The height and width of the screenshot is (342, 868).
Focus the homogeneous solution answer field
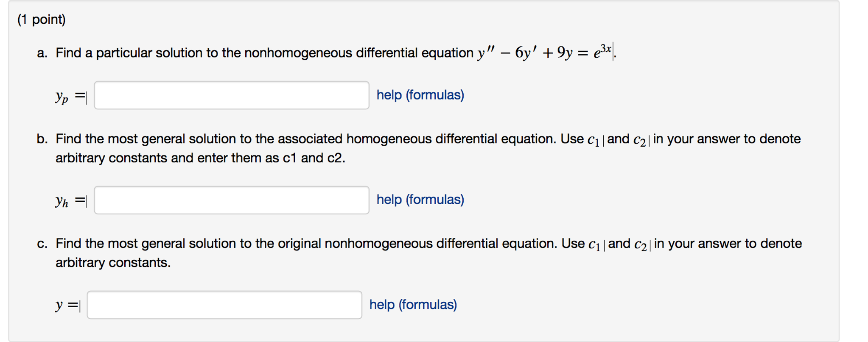231,200
